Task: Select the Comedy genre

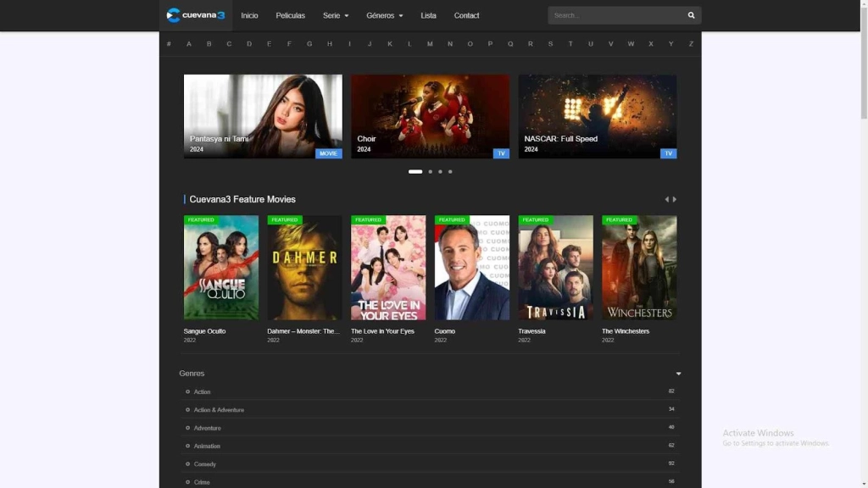Action: (205, 464)
